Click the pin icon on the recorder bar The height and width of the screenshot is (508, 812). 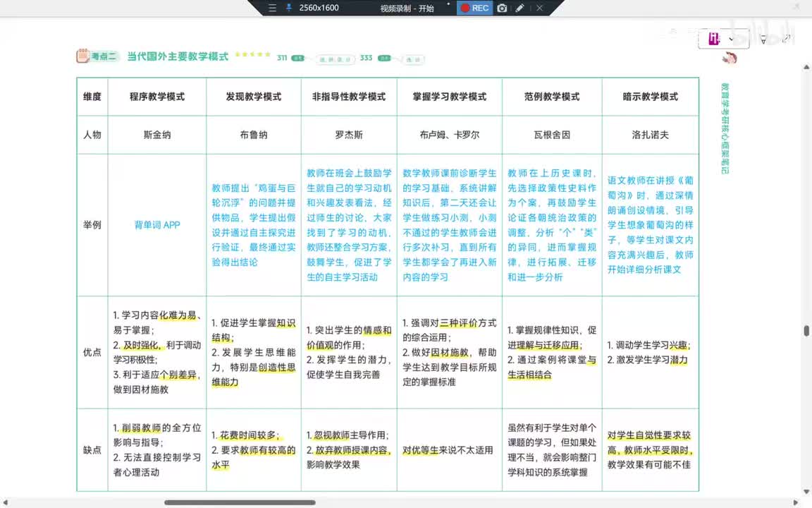(x=288, y=8)
